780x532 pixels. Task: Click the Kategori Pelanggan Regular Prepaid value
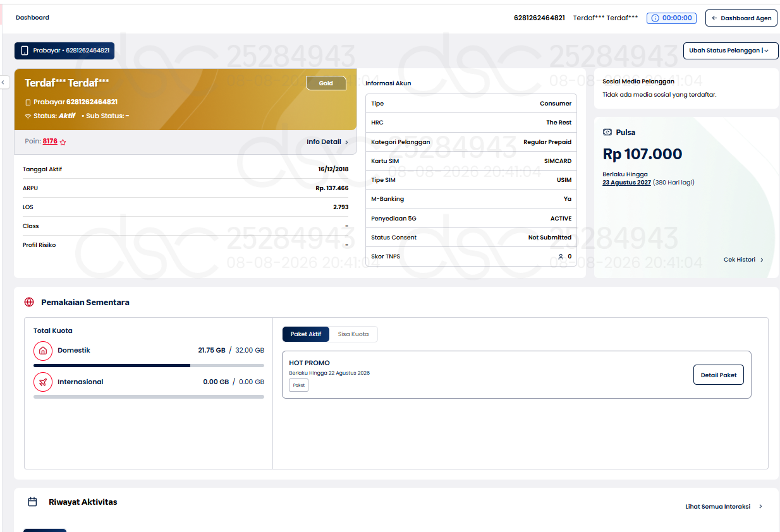point(547,142)
